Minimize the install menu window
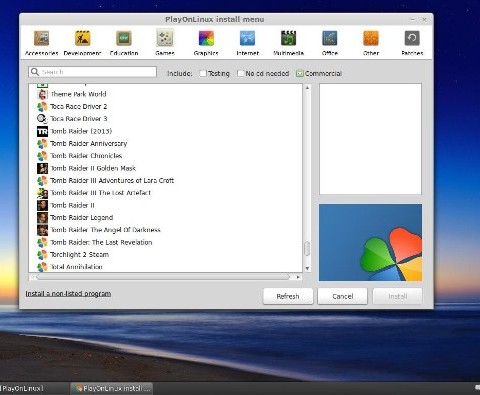The width and height of the screenshot is (480, 395). (x=413, y=20)
